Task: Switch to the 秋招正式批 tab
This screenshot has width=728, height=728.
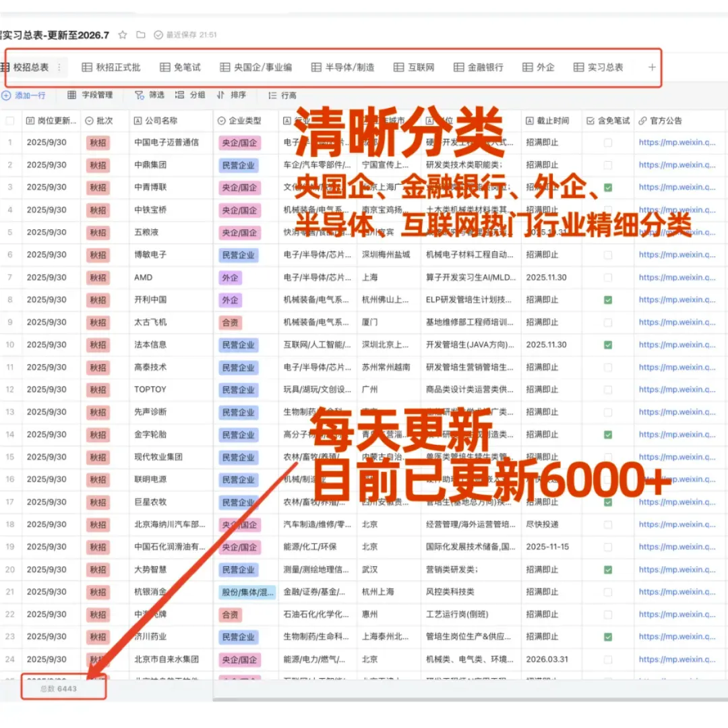Action: click(111, 67)
